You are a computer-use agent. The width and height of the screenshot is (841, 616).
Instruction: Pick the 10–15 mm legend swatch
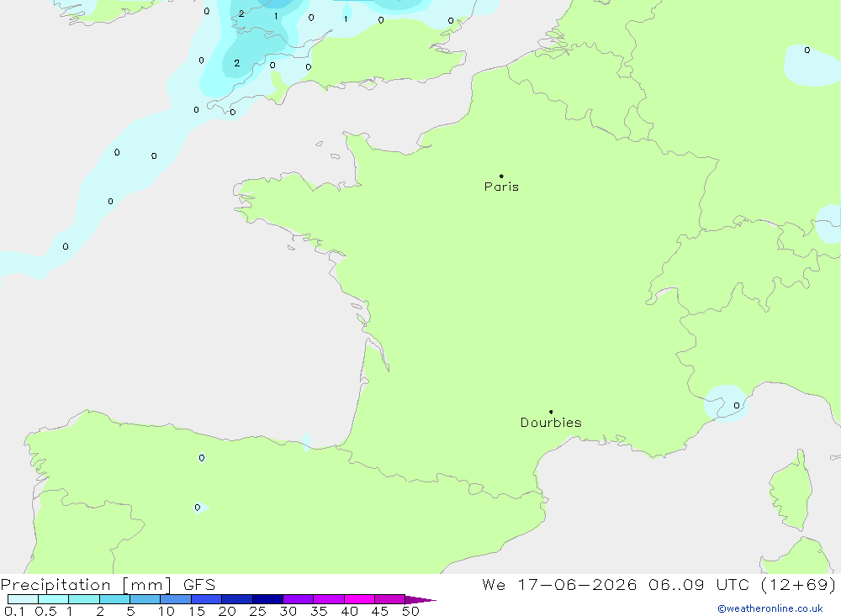tap(176, 599)
